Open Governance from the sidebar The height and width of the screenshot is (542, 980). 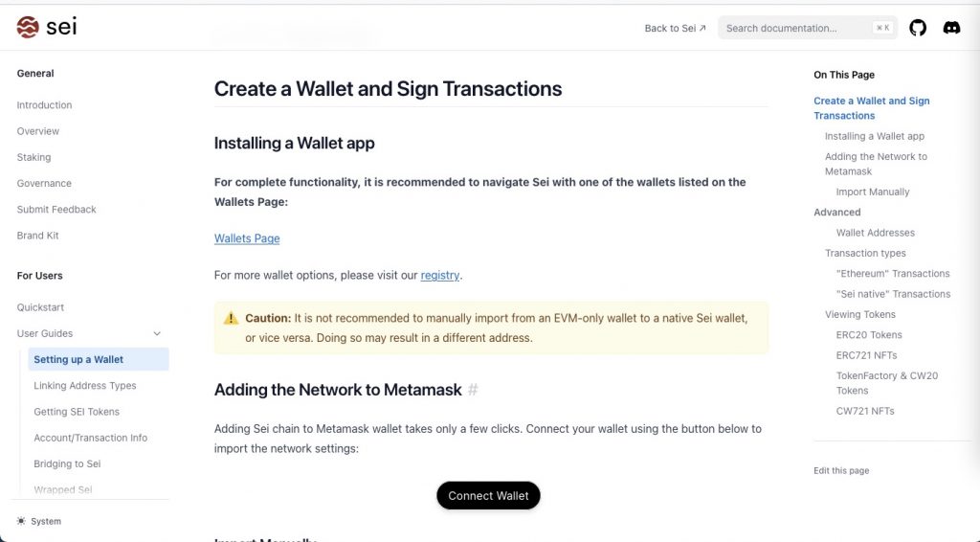pyautogui.click(x=44, y=183)
